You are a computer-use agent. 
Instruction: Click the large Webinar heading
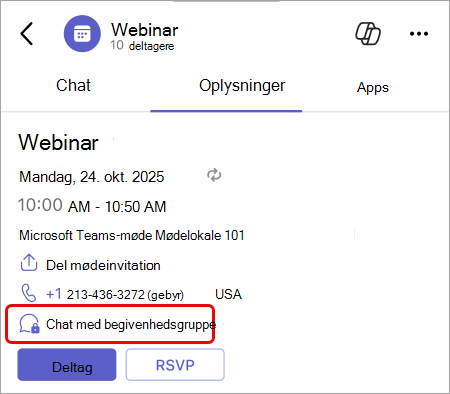[58, 143]
